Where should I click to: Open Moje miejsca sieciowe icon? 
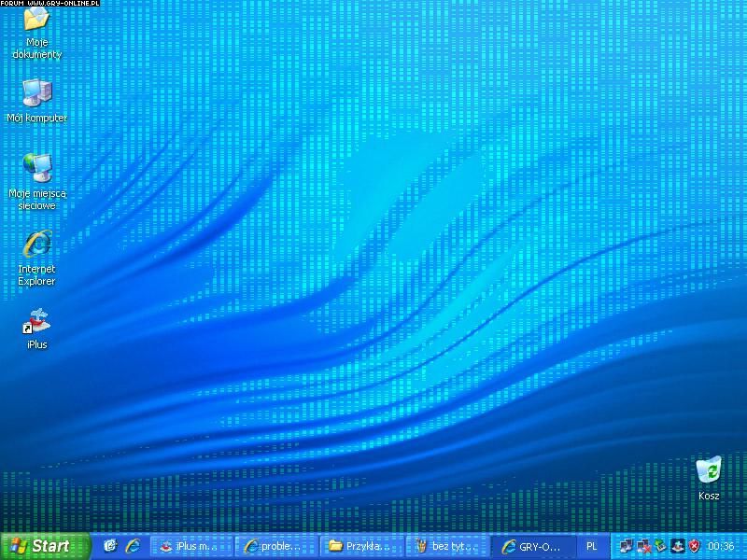36,167
